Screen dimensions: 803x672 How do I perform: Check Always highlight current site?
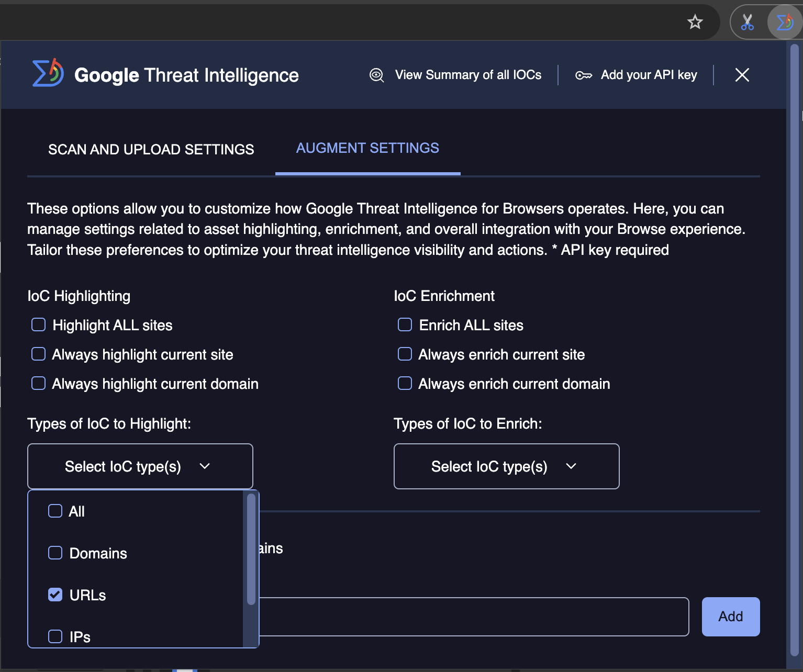[39, 354]
